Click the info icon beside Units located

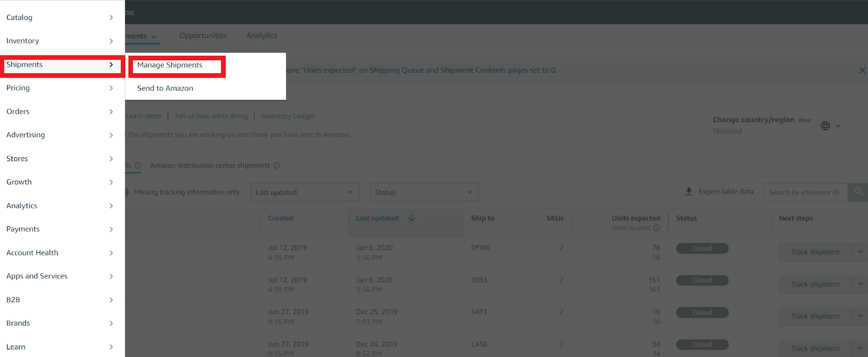[656, 228]
